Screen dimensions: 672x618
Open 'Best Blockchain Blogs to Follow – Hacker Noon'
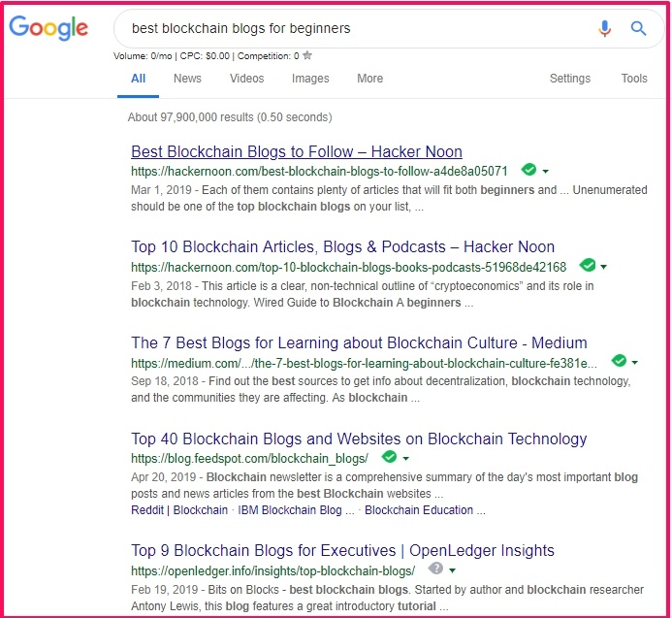click(297, 151)
